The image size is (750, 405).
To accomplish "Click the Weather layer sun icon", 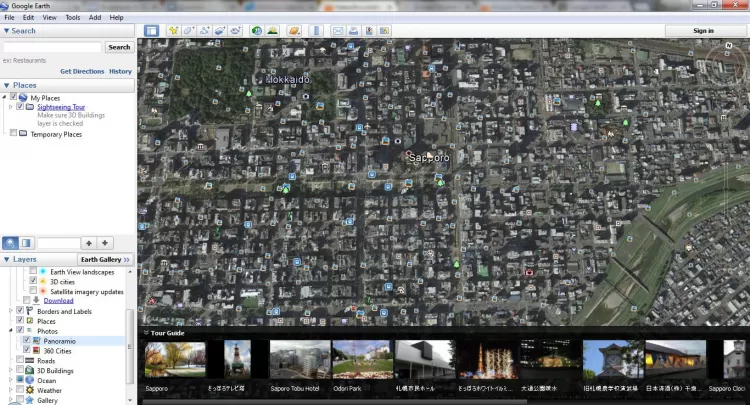I will tap(30, 390).
